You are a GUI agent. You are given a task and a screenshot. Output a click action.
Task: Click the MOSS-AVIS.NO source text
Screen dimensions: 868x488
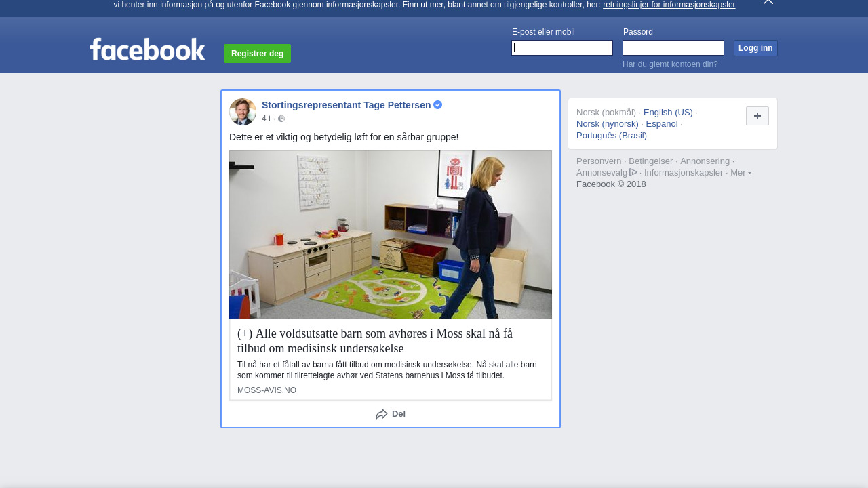tap(267, 390)
